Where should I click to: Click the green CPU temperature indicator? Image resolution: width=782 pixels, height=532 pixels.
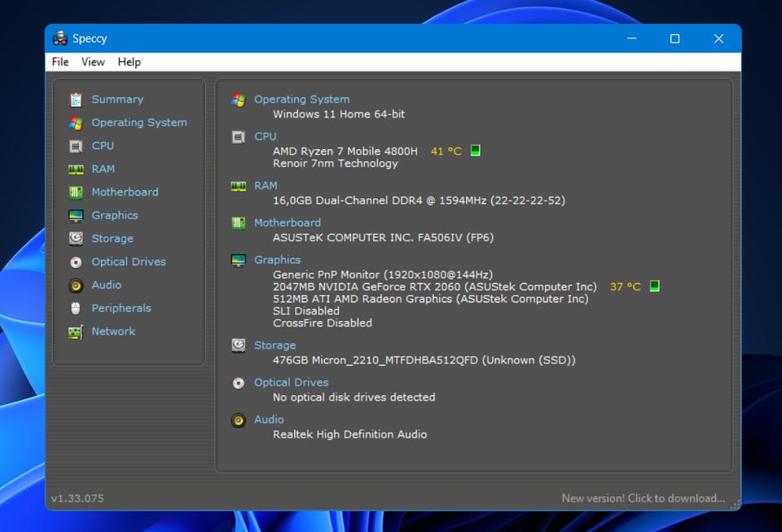click(475, 151)
